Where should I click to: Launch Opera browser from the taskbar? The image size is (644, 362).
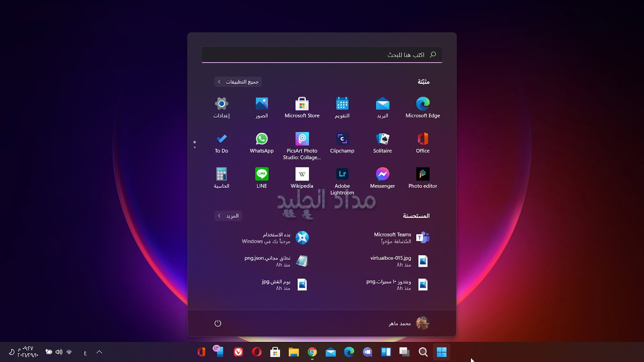pos(256,352)
